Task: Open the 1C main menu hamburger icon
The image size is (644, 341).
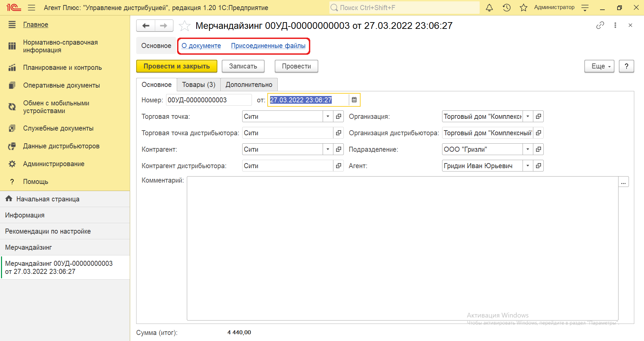Action: tap(32, 7)
